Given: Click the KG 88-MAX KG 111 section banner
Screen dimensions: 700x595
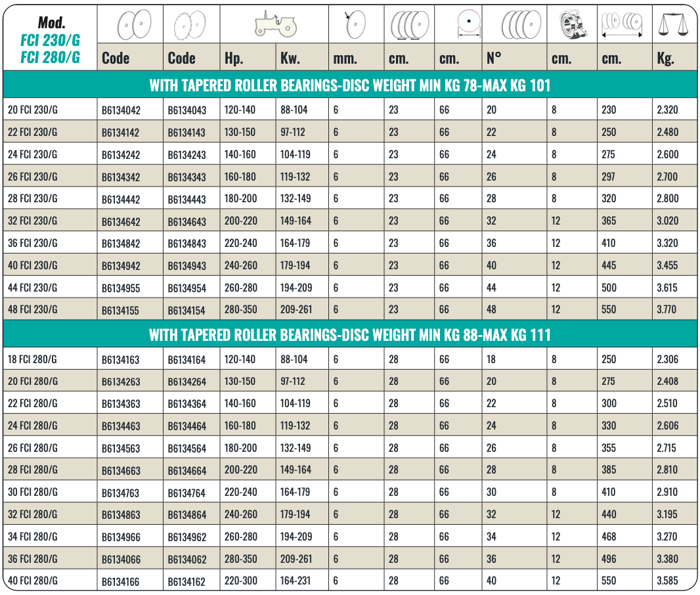Looking at the screenshot, I should pyautogui.click(x=349, y=336).
